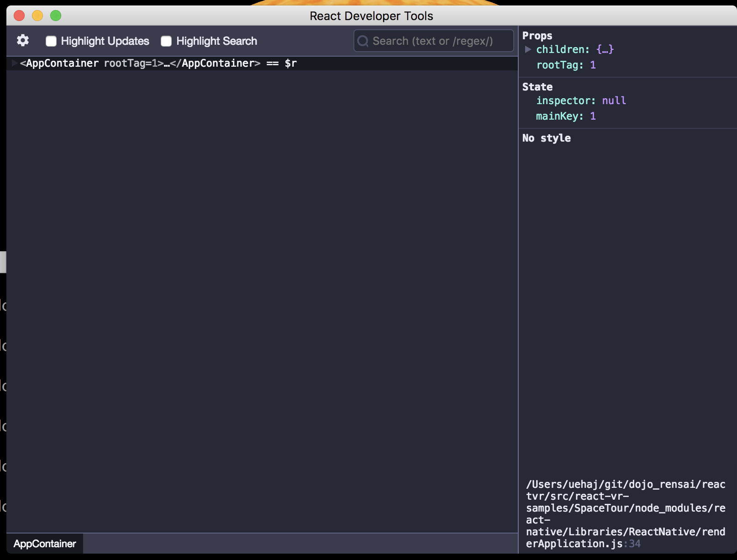Maximize window with the green button
The image size is (737, 560).
(x=56, y=16)
